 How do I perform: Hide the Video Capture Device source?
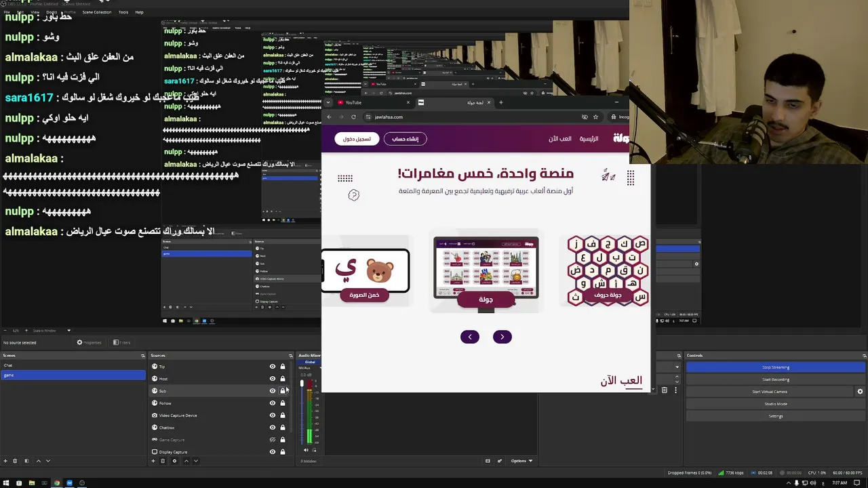click(x=273, y=415)
